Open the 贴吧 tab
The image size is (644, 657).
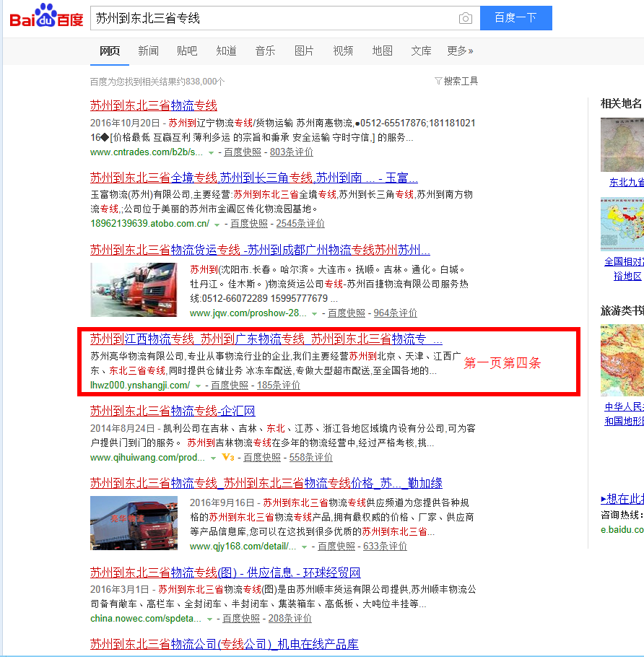[187, 51]
